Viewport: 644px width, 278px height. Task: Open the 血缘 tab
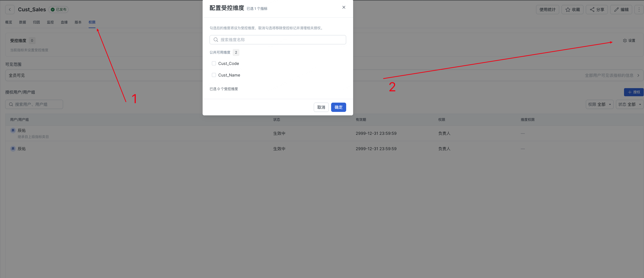pos(64,22)
